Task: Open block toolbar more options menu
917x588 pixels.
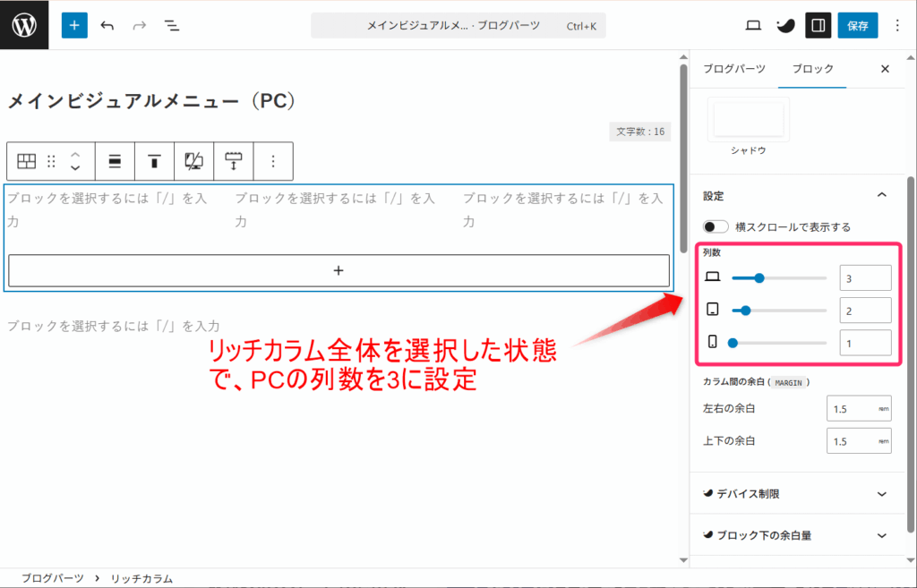Action: (x=274, y=161)
